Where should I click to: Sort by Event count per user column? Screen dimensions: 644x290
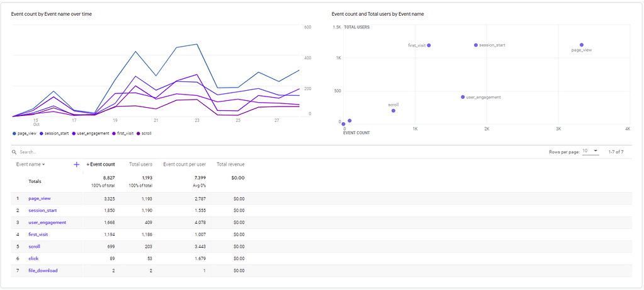point(184,164)
